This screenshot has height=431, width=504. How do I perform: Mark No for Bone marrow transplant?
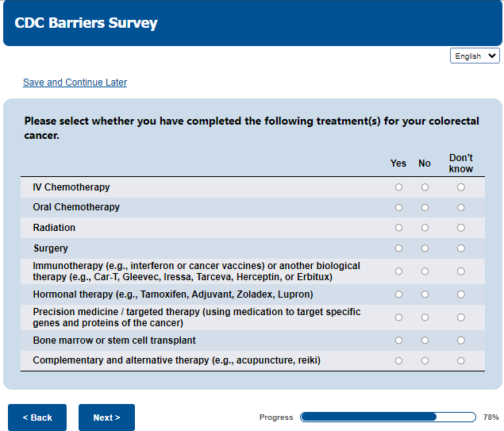click(x=425, y=341)
